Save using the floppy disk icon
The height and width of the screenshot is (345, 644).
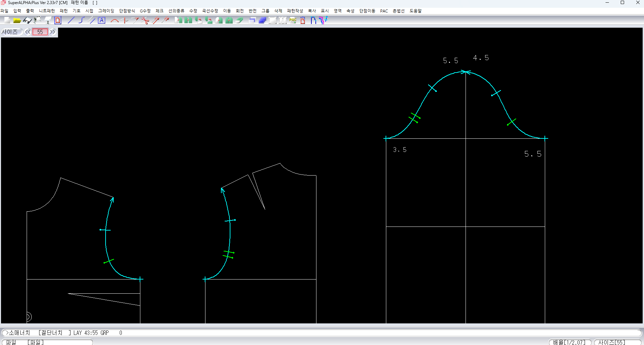tap(27, 21)
